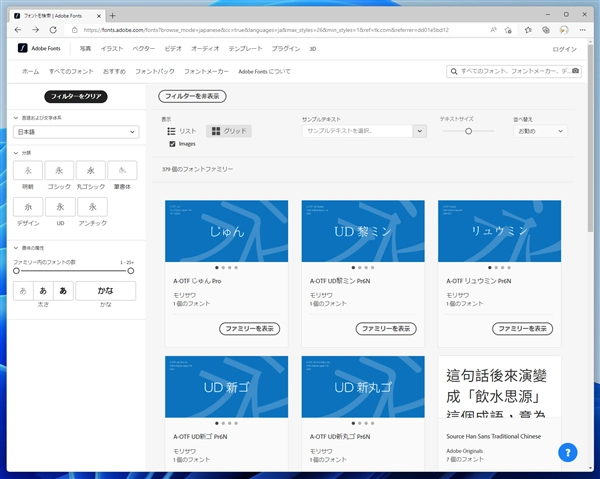Screen dimensions: 600x479
Task: Open the 日本語 language dropdown
Action: (x=76, y=132)
